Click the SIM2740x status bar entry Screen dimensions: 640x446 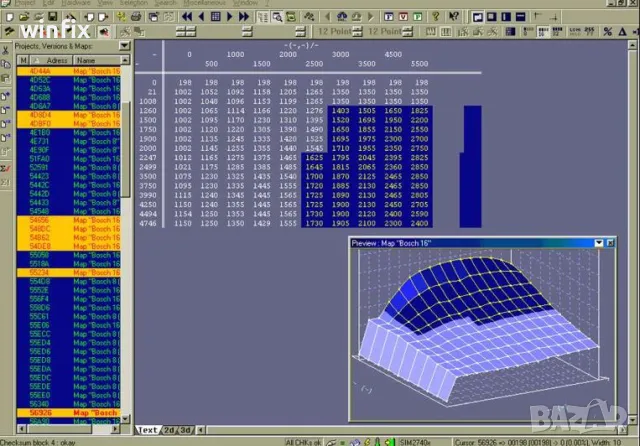pyautogui.click(x=415, y=442)
